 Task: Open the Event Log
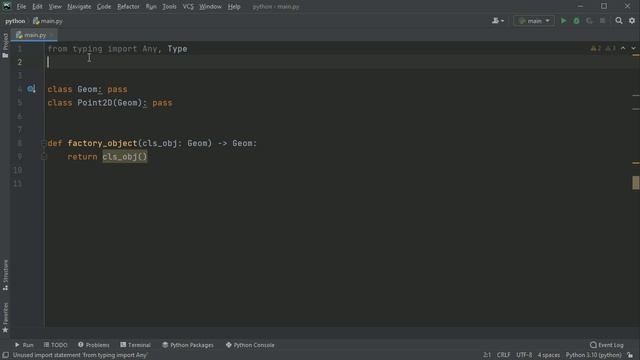coord(607,345)
